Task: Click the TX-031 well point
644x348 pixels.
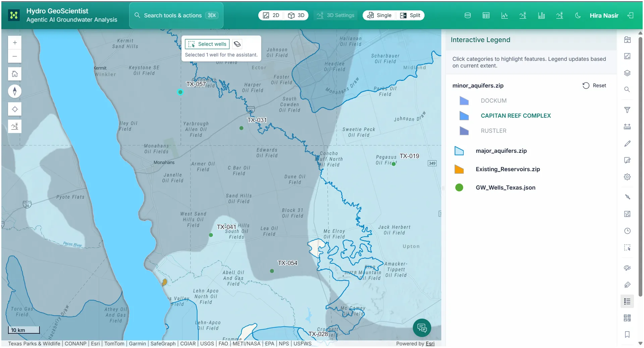Action: pos(241,128)
